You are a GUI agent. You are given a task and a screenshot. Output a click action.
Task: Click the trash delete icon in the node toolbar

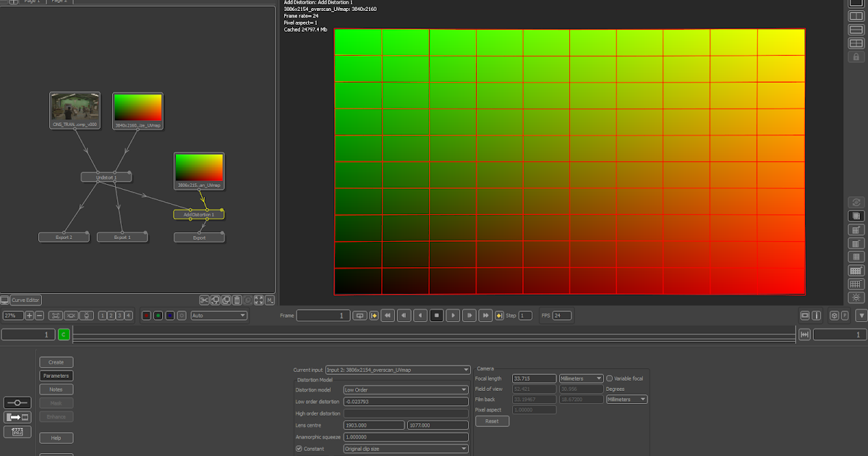235,300
